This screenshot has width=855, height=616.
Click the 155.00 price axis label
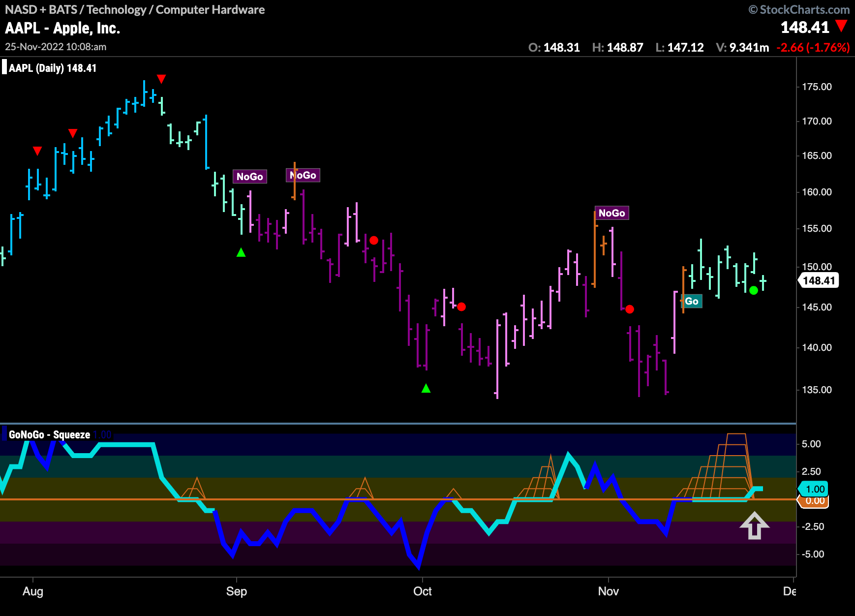coord(817,228)
